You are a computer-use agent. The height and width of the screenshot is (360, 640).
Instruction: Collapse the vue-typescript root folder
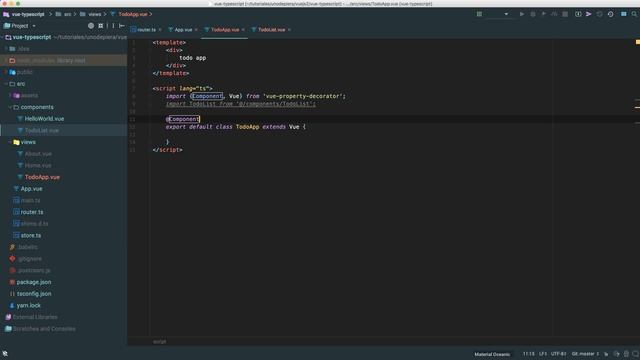[x=3, y=37]
